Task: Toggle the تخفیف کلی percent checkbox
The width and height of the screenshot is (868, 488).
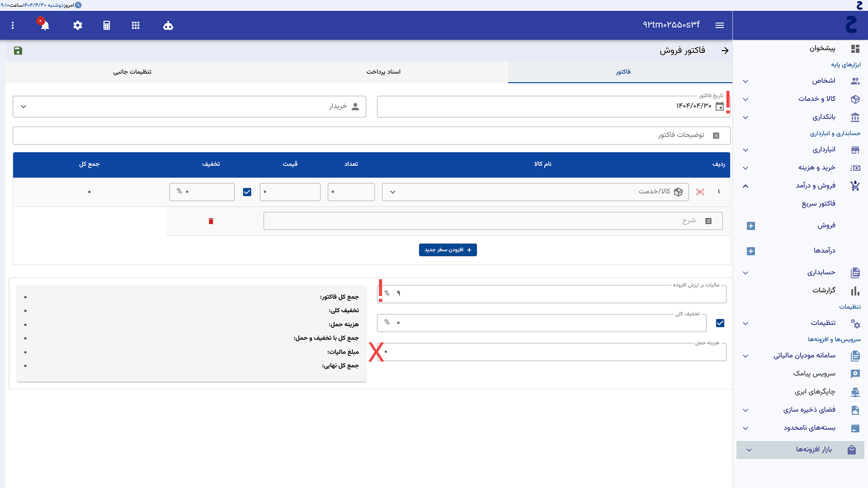Action: pos(720,323)
